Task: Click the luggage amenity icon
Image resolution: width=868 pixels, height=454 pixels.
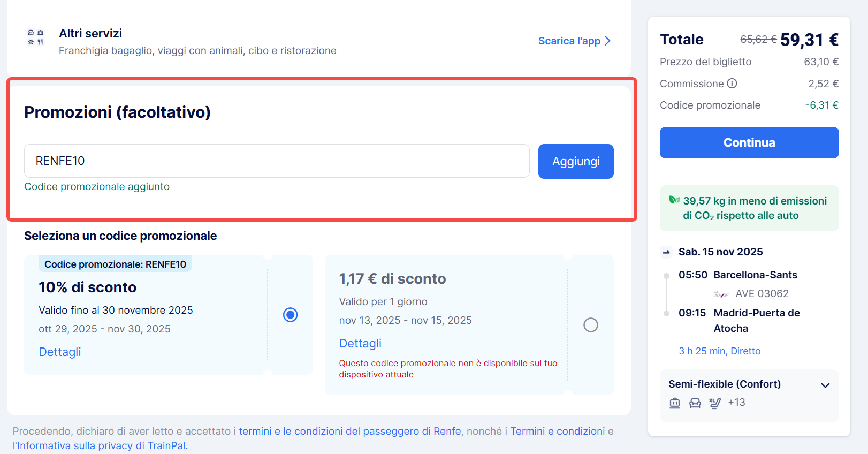Action: (675, 403)
